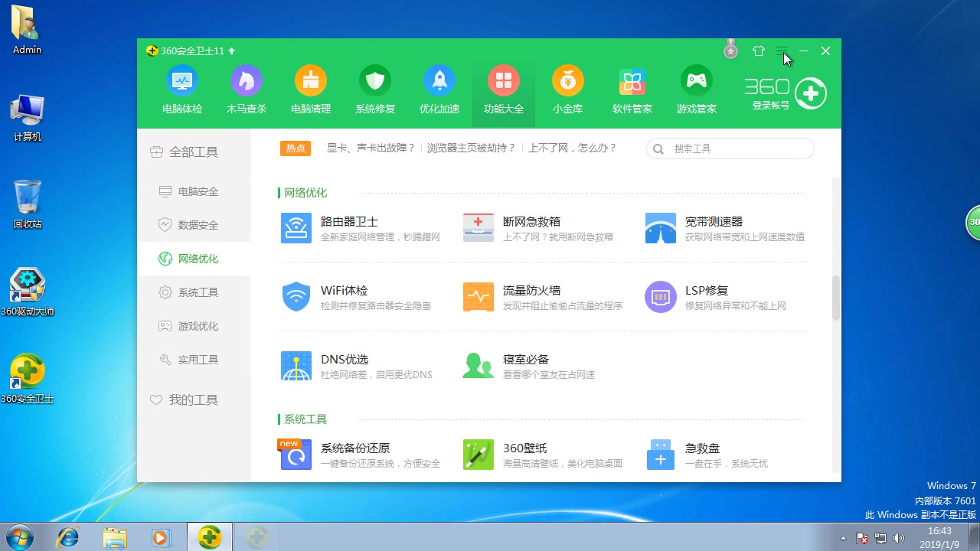Open 软件管家 software manager
The width and height of the screenshot is (980, 551).
click(x=632, y=90)
